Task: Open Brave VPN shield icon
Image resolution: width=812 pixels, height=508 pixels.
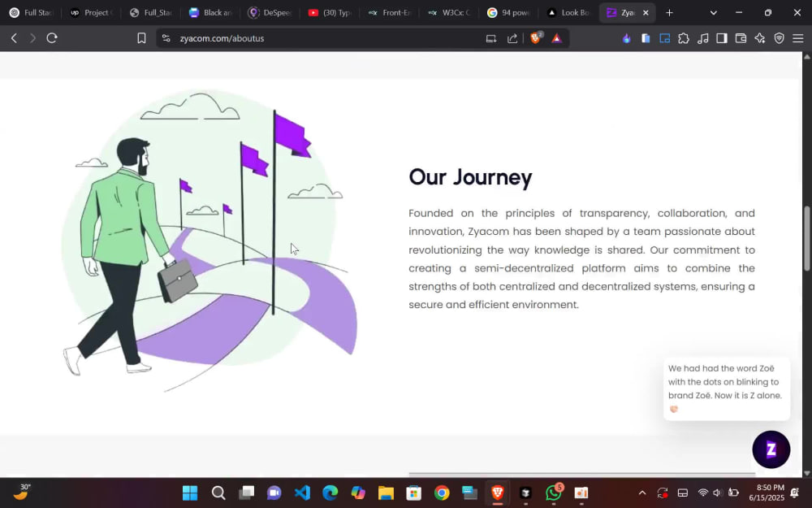Action: [x=779, y=38]
